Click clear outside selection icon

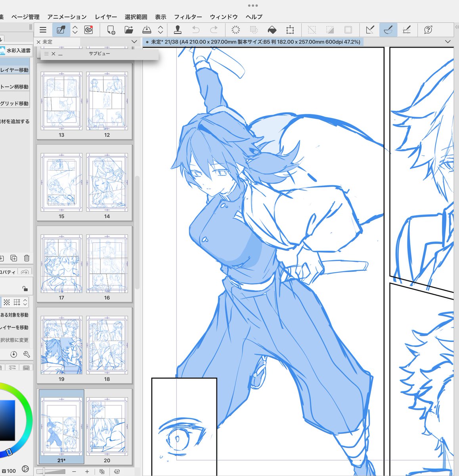tap(254, 30)
